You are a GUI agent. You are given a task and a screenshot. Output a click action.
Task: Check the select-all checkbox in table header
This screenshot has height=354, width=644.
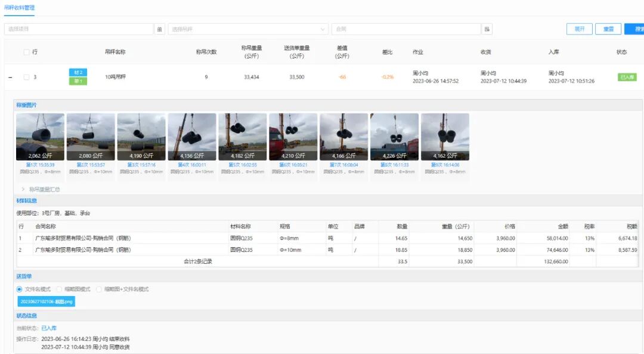(26, 52)
